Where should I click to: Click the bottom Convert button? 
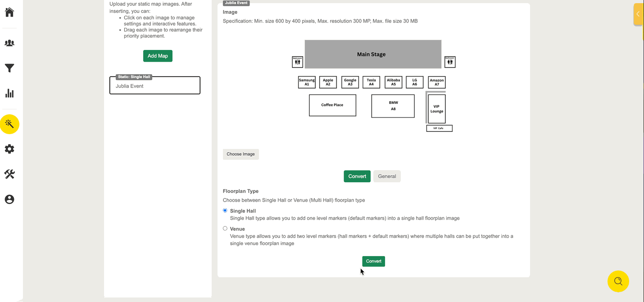click(373, 261)
